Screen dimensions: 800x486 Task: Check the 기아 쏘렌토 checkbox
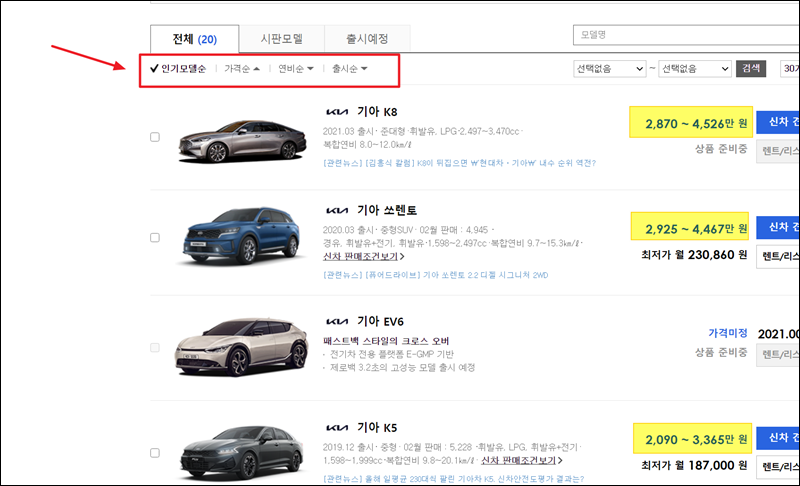(x=155, y=238)
